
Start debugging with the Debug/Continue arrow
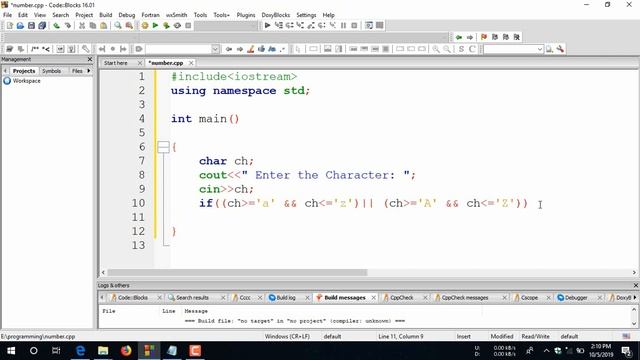pos(267,25)
